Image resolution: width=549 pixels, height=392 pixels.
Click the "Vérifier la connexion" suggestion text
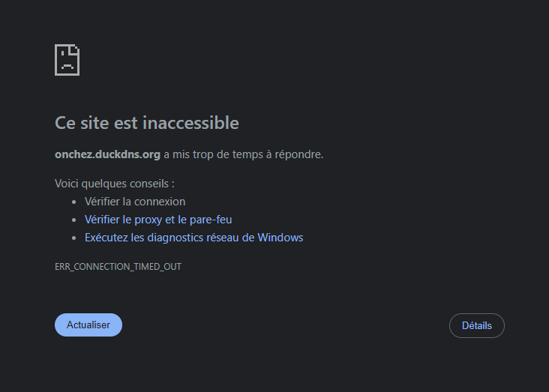pyautogui.click(x=135, y=202)
